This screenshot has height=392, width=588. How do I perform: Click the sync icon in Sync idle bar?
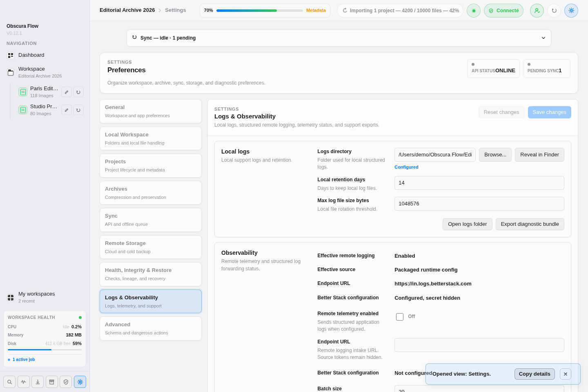pyautogui.click(x=134, y=37)
